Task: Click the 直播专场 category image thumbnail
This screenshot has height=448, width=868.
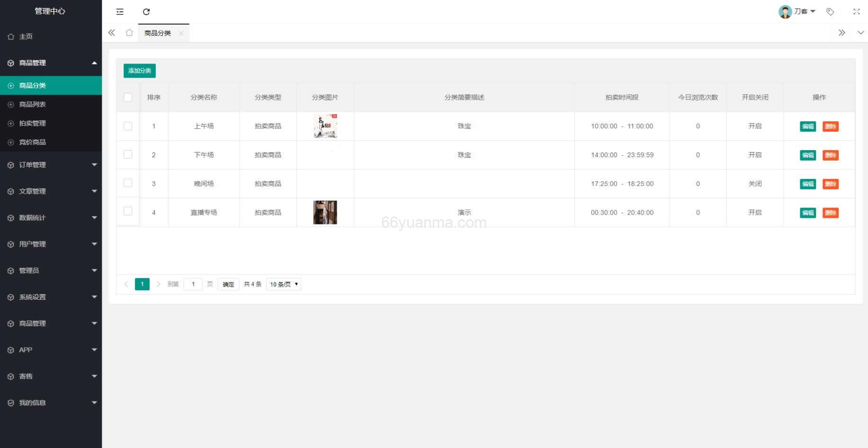Action: point(324,212)
